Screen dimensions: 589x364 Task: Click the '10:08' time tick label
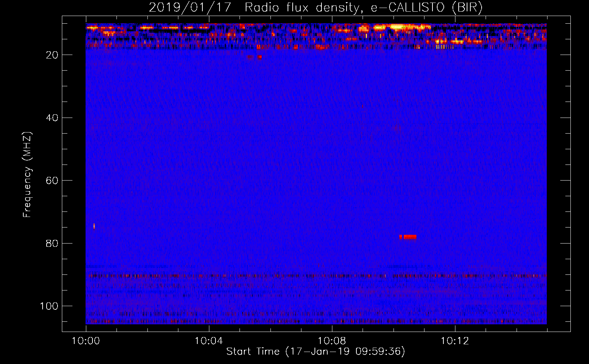click(332, 341)
